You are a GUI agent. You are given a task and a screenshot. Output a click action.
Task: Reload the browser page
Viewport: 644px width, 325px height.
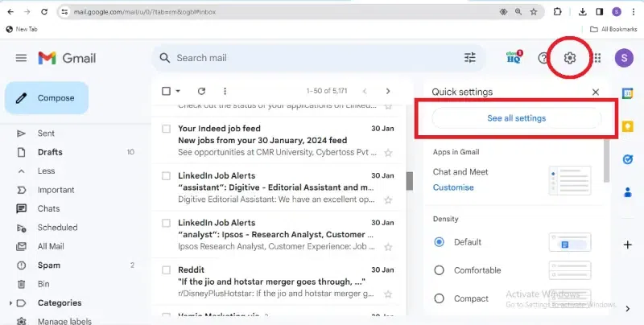point(44,12)
